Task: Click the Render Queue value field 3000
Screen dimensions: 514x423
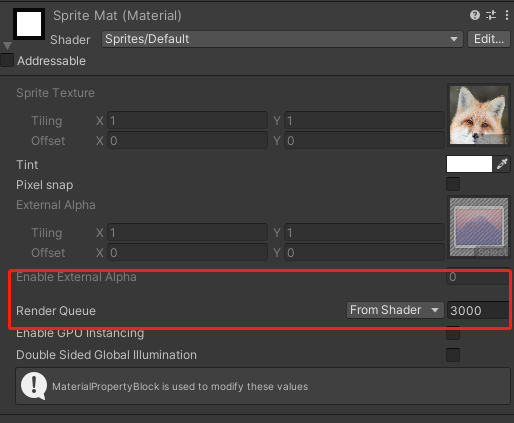Action: [x=478, y=310]
